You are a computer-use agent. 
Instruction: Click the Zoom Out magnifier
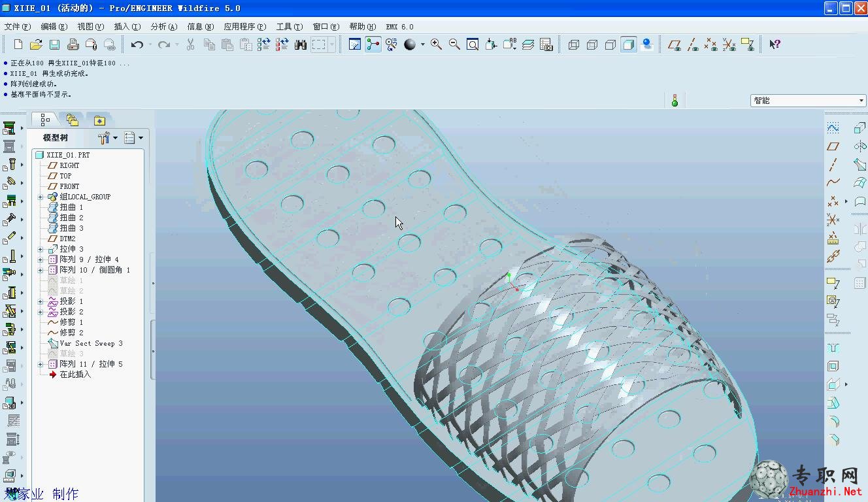click(x=454, y=44)
